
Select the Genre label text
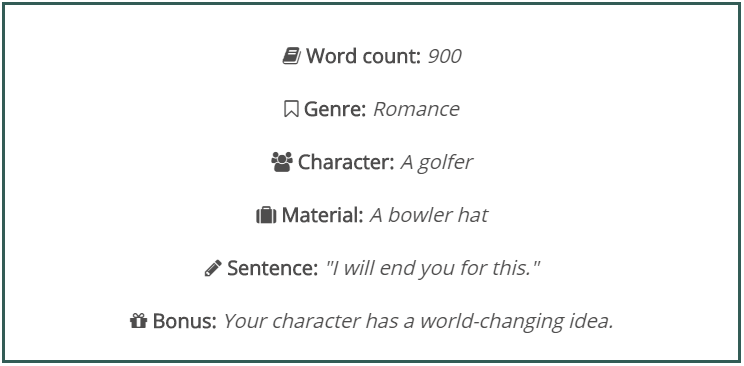335,110
